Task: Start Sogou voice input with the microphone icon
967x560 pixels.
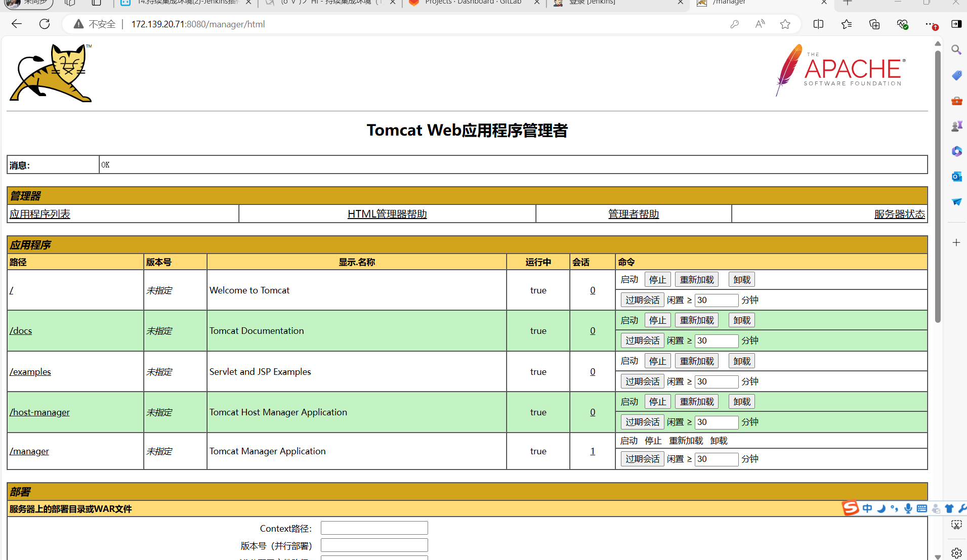Action: 908,508
